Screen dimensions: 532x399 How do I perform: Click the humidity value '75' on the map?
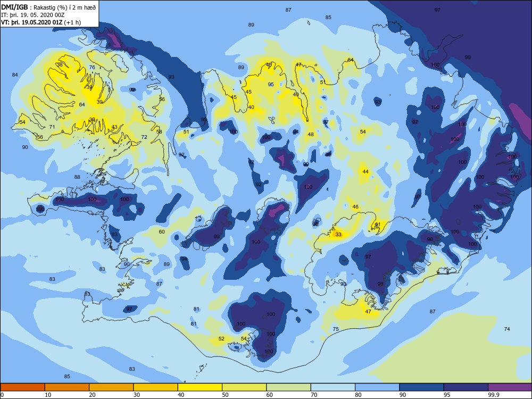point(336,329)
